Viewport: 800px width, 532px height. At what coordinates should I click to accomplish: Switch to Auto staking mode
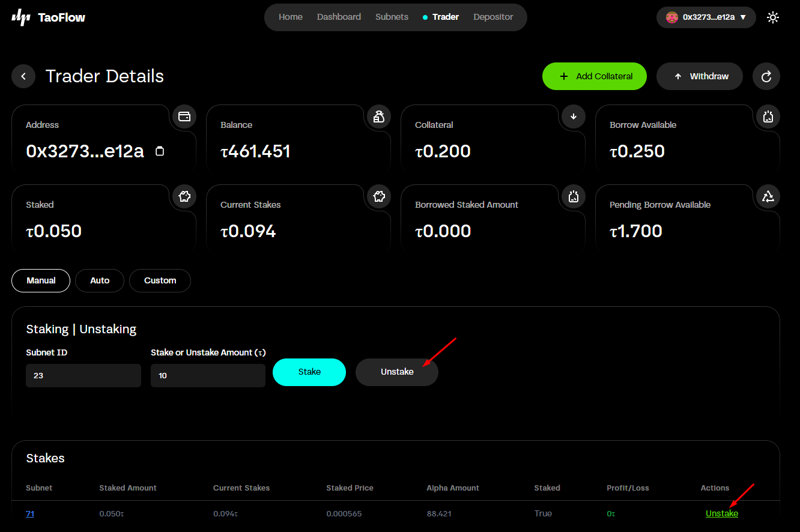tap(99, 280)
